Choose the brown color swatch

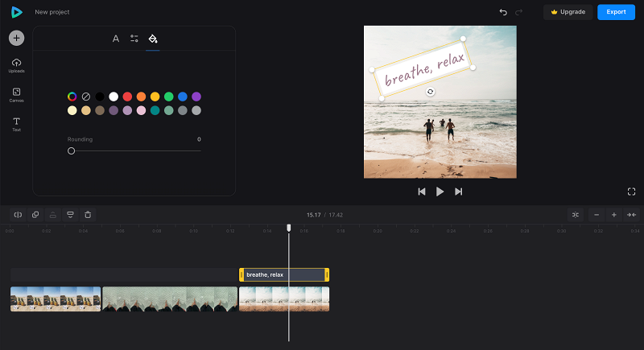click(100, 110)
